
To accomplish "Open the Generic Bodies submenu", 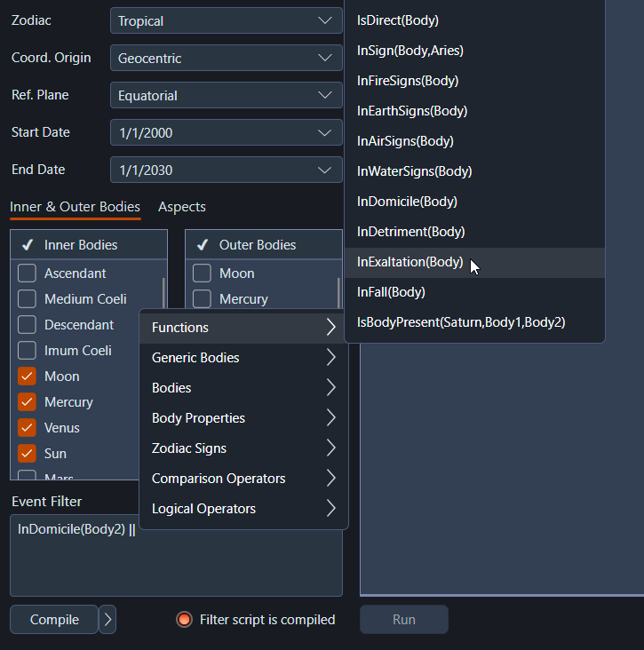I will coord(244,358).
